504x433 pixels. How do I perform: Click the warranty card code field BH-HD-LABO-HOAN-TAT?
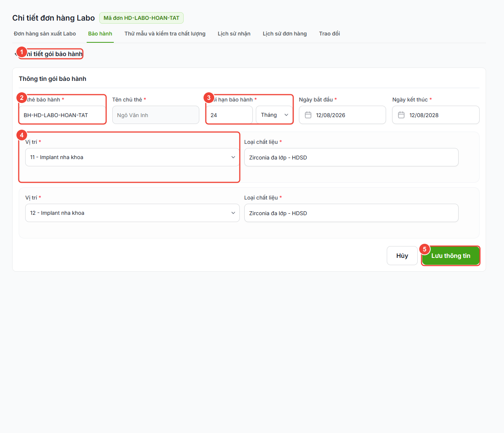coord(62,115)
